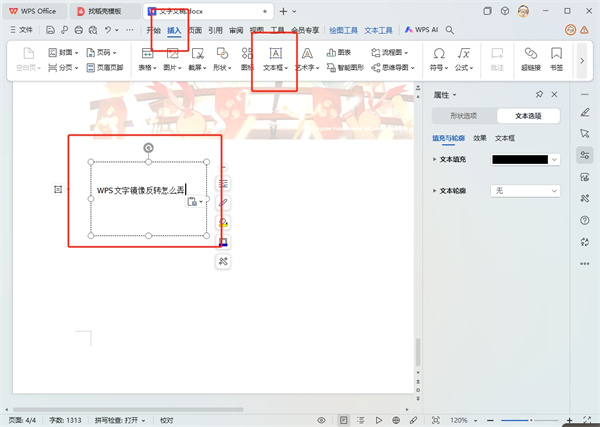Click the WPS AI button
This screenshot has width=600, height=427.
click(x=421, y=30)
